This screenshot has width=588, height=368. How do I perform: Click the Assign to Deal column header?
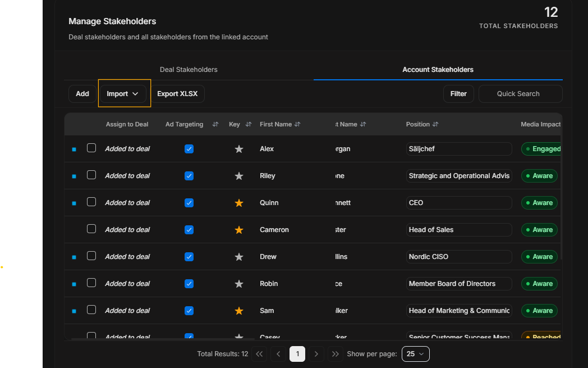(x=127, y=124)
